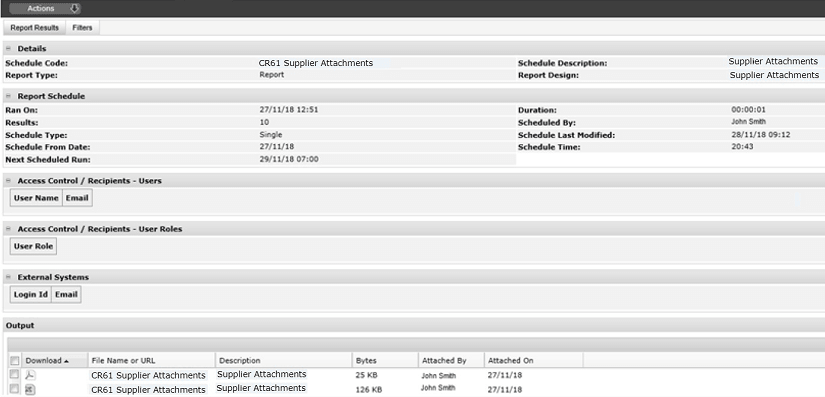Download the spreadsheet file icon, 126 KB row
825x397 pixels.
[31, 389]
